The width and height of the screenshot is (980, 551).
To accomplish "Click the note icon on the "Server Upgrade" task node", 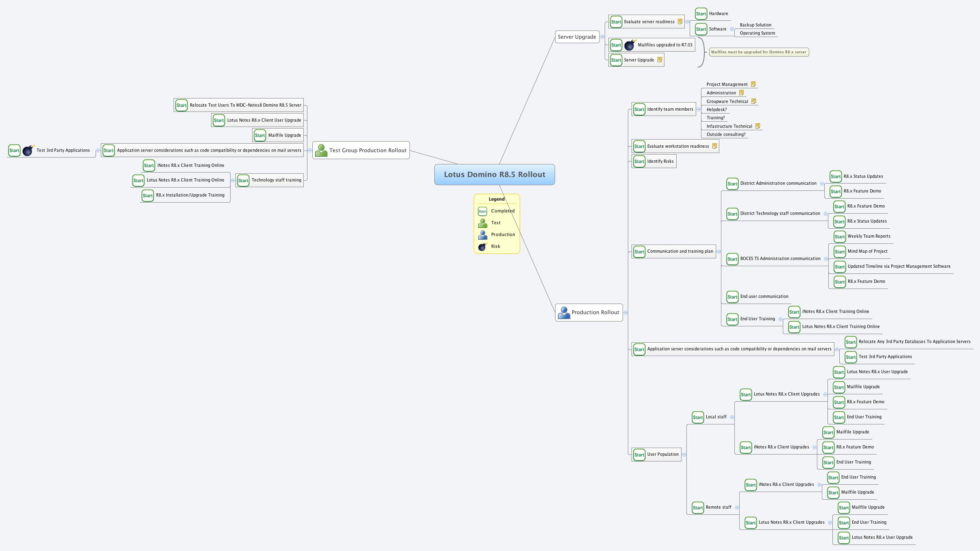I will coord(660,59).
